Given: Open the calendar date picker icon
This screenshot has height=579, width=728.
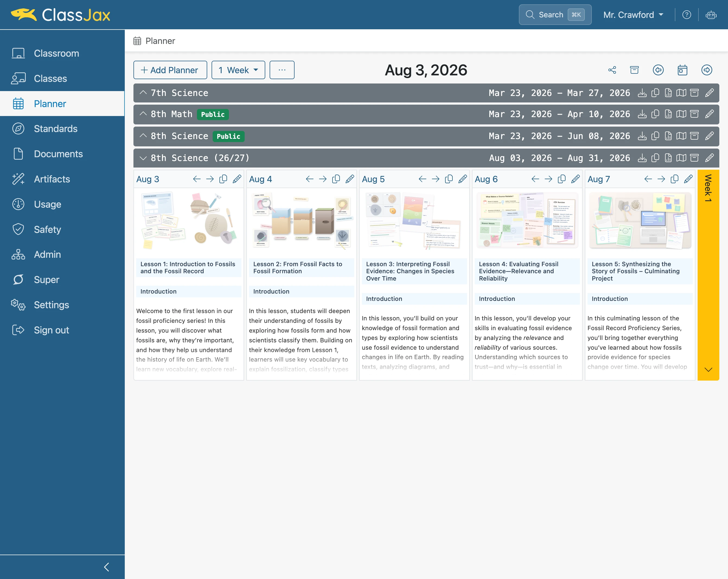Looking at the screenshot, I should pos(682,70).
